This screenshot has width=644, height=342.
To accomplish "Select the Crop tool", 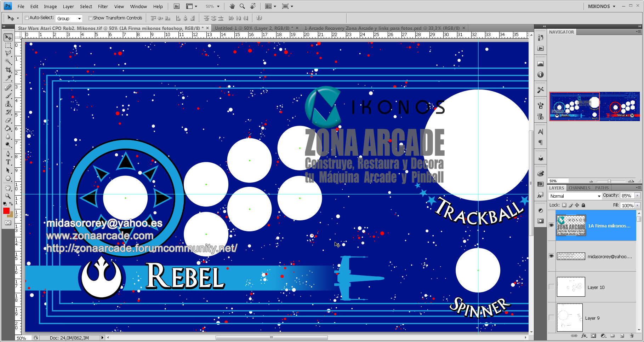I will pyautogui.click(x=8, y=70).
